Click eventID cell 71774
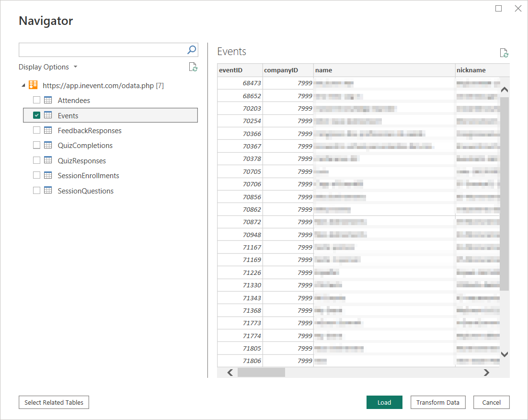The image size is (528, 420). [x=240, y=336]
